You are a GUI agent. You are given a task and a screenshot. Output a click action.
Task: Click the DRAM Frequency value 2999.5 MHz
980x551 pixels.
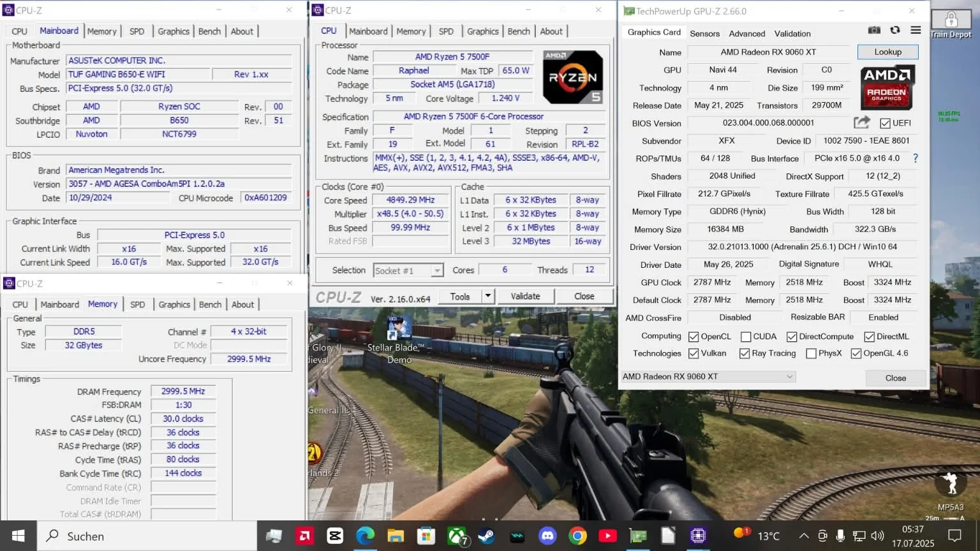tap(183, 391)
